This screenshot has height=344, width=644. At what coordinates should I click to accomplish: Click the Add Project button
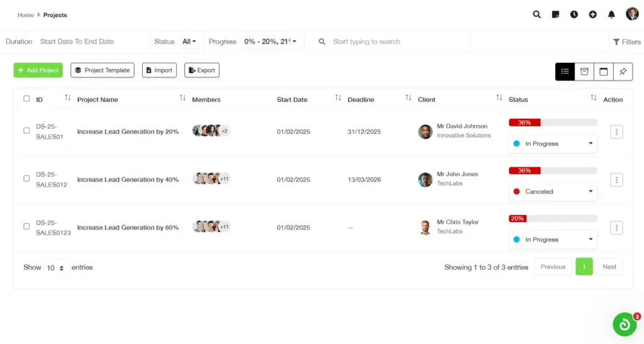[x=38, y=70]
